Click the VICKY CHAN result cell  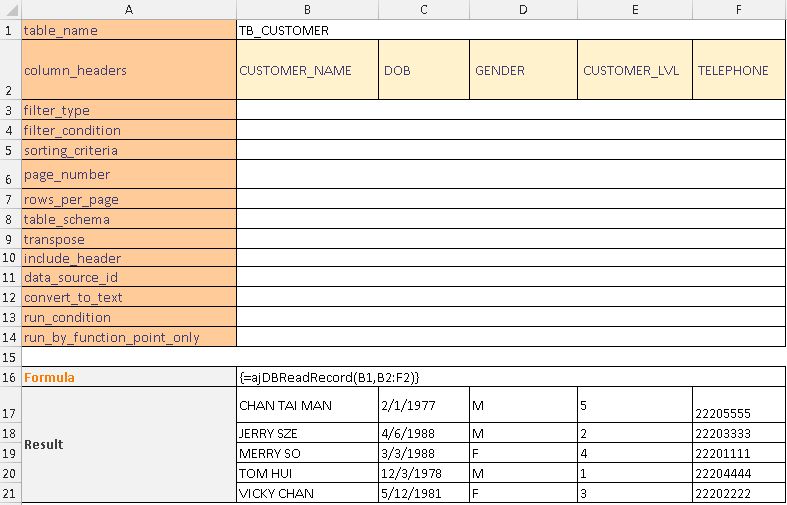pyautogui.click(x=306, y=493)
